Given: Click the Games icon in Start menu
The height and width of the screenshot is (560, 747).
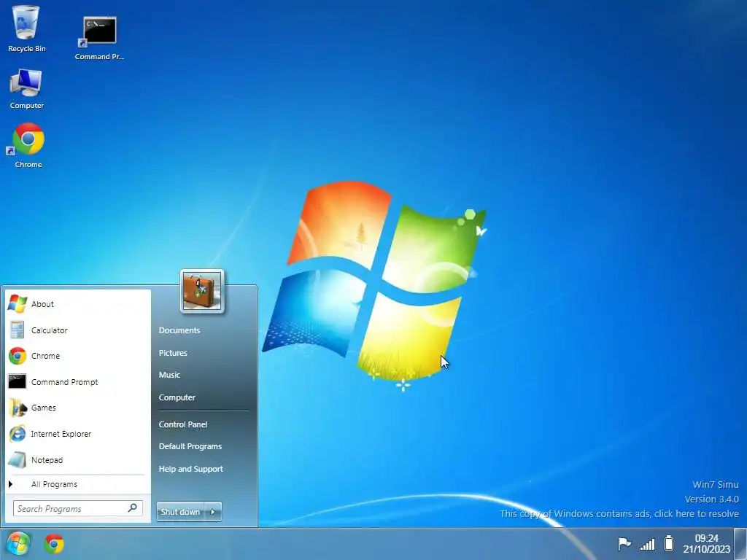Looking at the screenshot, I should pyautogui.click(x=18, y=408).
